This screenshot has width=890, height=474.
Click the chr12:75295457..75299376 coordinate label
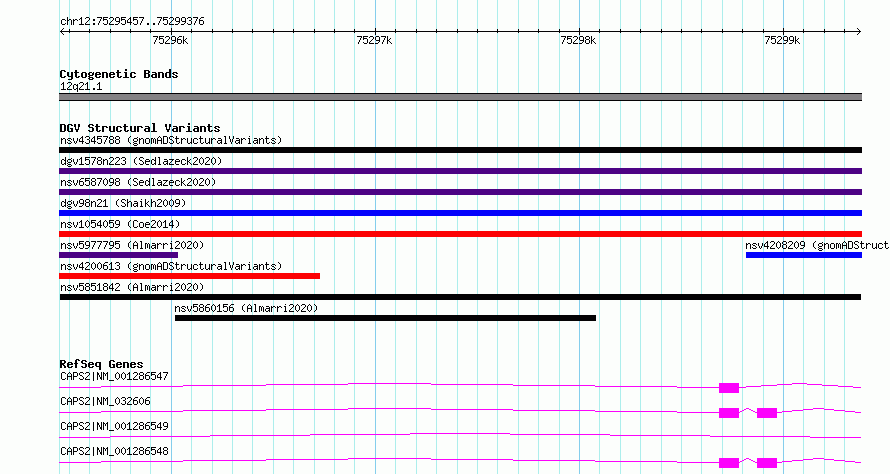click(132, 22)
